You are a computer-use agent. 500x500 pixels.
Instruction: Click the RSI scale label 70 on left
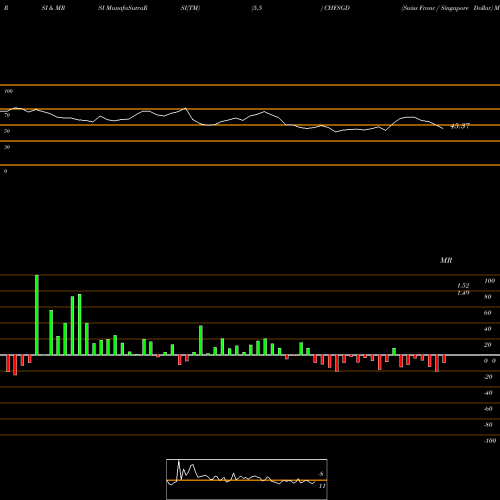[x=7, y=115]
